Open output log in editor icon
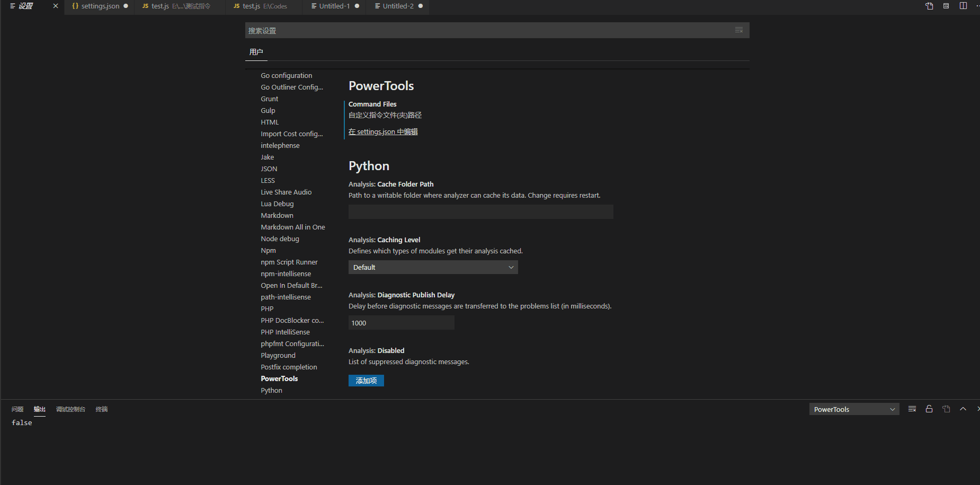Image resolution: width=980 pixels, height=485 pixels. click(946, 409)
